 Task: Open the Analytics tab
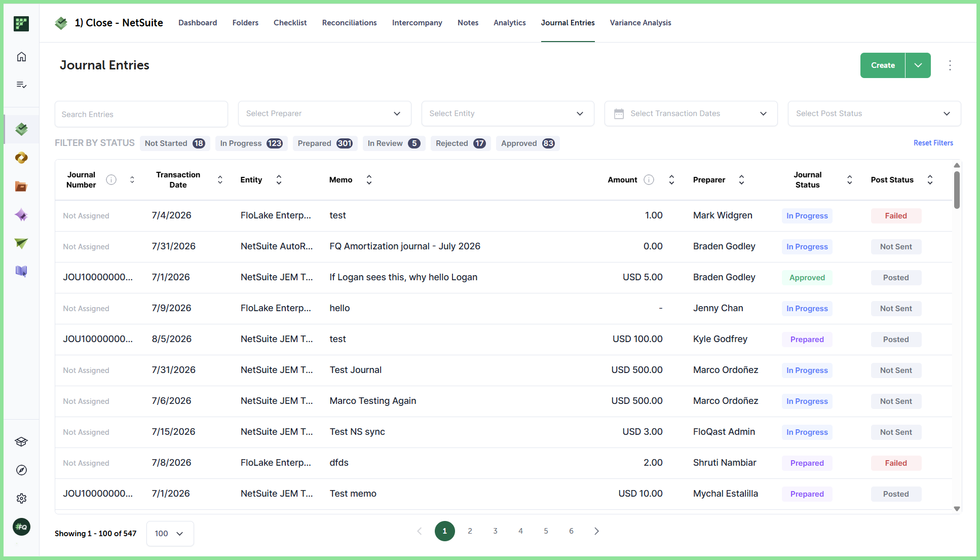pyautogui.click(x=510, y=23)
